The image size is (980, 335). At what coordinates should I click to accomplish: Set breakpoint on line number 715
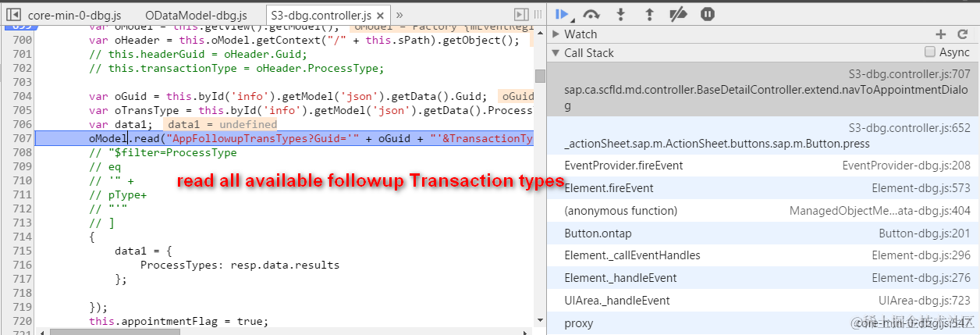21,251
